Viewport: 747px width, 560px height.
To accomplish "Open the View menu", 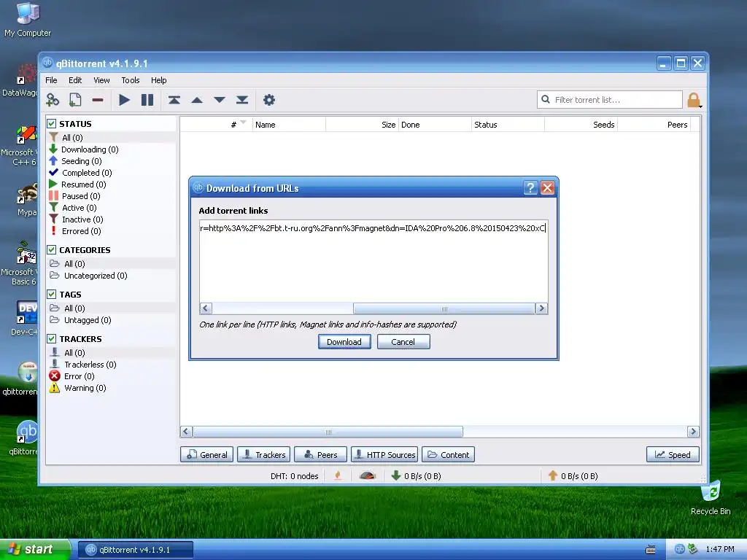I will pyautogui.click(x=101, y=80).
